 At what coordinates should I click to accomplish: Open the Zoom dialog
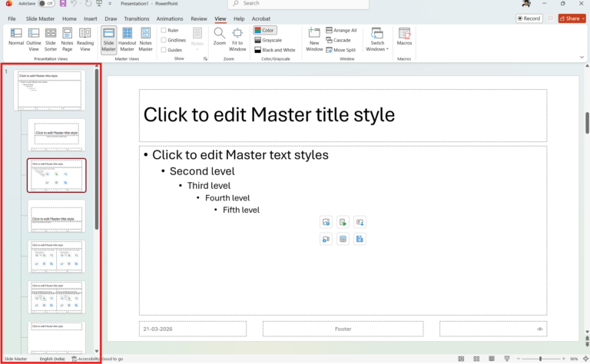220,36
